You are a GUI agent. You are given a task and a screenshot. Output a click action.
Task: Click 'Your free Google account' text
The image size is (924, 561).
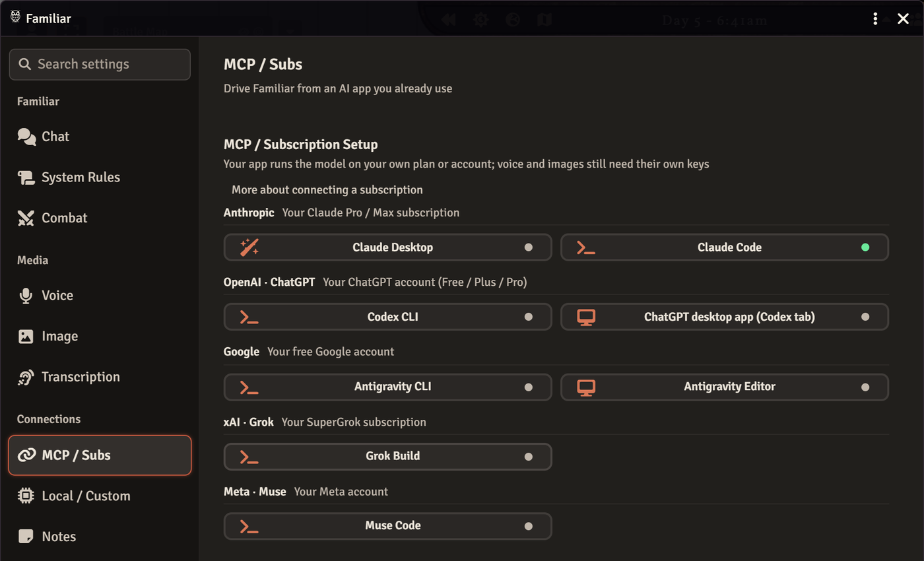click(331, 352)
